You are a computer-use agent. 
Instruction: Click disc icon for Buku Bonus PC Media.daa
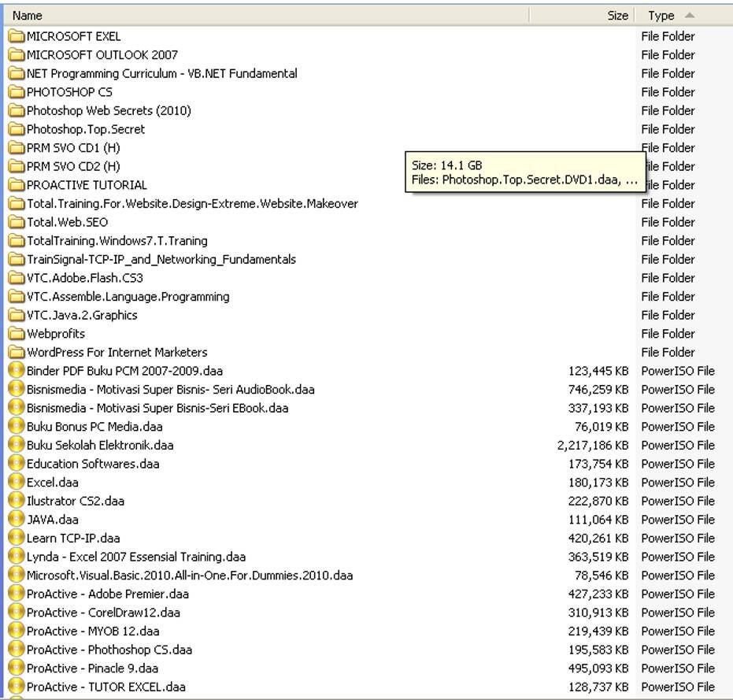pos(17,427)
